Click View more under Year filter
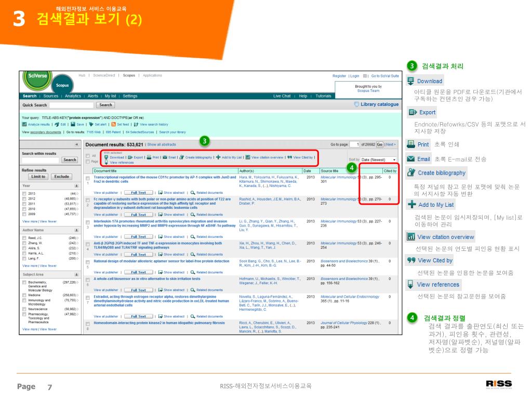 coord(30,221)
